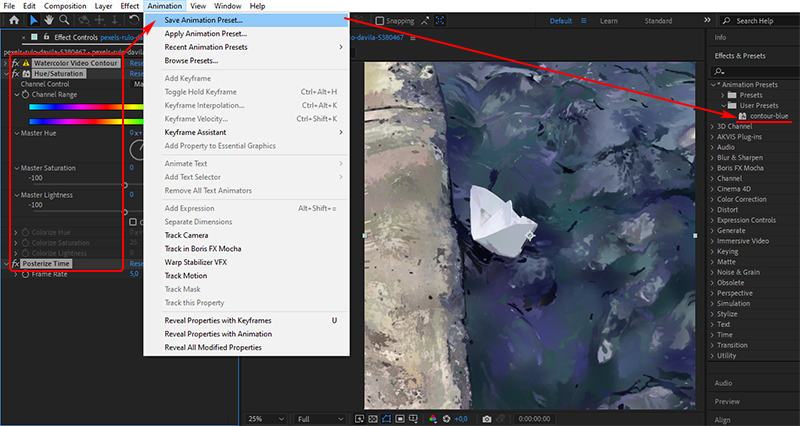
Task: Click the Frame Rate value 5,0
Action: click(134, 274)
